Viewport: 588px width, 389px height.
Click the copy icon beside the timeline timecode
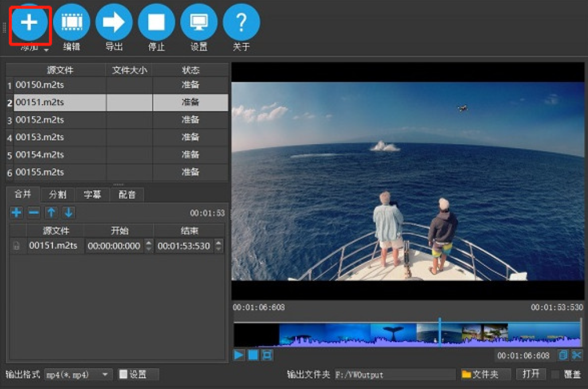[x=563, y=355]
